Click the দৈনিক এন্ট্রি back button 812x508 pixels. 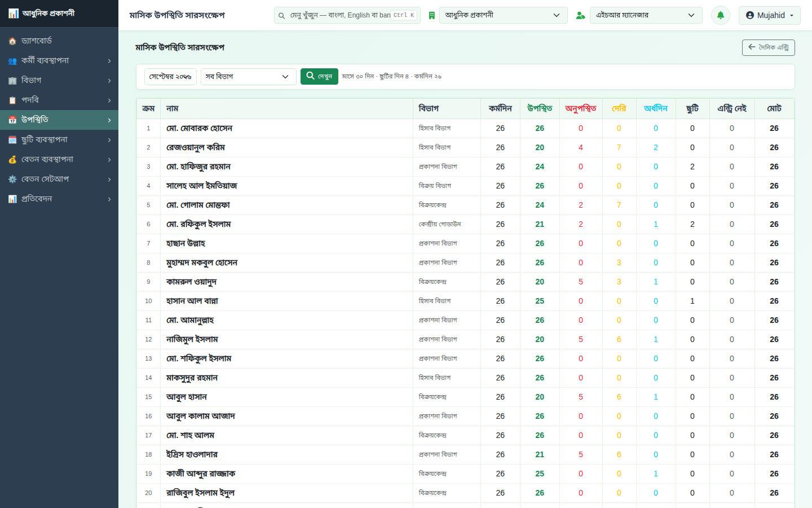pyautogui.click(x=768, y=47)
